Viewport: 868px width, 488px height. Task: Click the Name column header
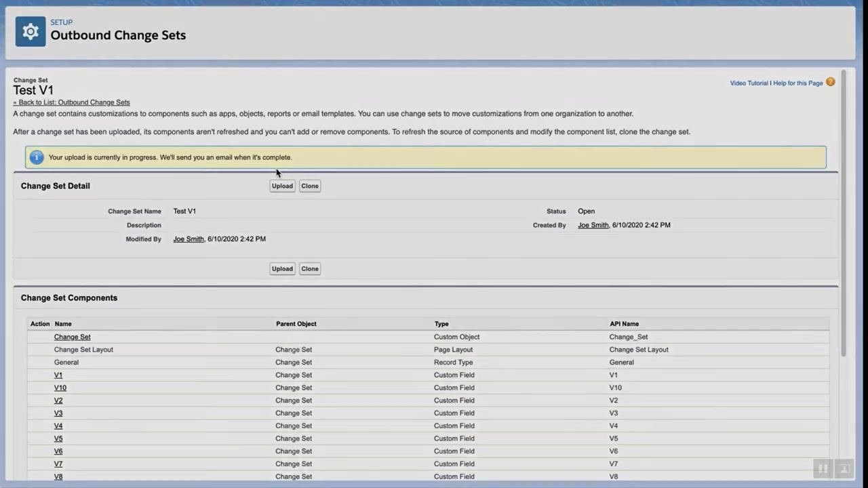click(x=63, y=324)
